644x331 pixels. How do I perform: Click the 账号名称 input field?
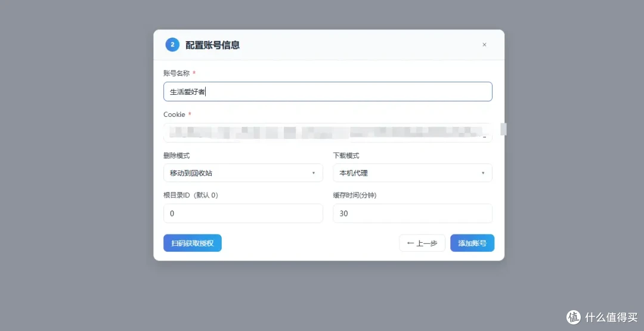coord(328,92)
